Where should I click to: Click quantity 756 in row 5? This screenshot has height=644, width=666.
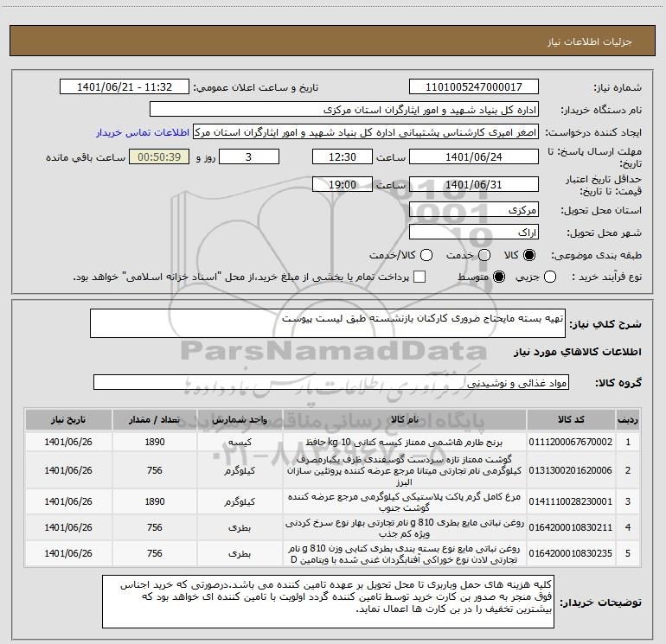(155, 553)
